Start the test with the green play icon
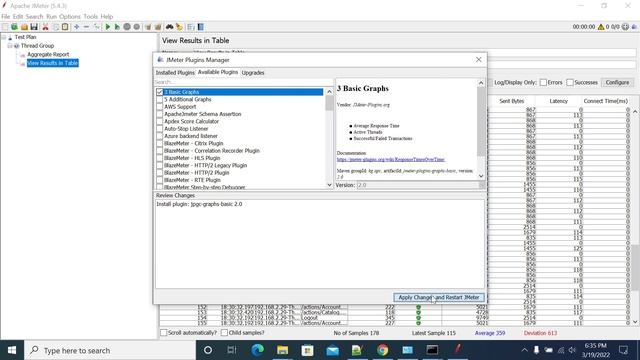The image size is (640, 360). (x=108, y=27)
